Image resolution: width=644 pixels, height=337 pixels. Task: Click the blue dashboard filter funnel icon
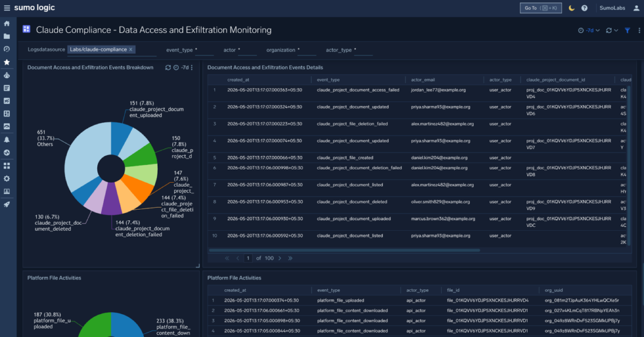pos(627,31)
